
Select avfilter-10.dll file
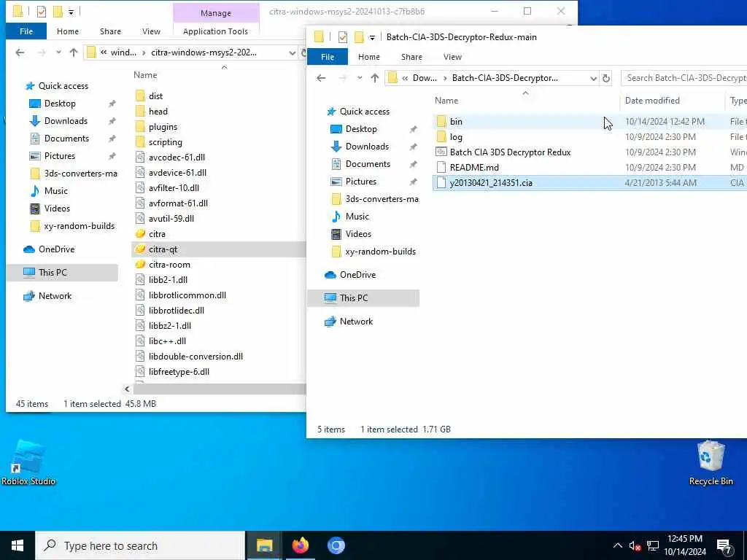click(174, 187)
